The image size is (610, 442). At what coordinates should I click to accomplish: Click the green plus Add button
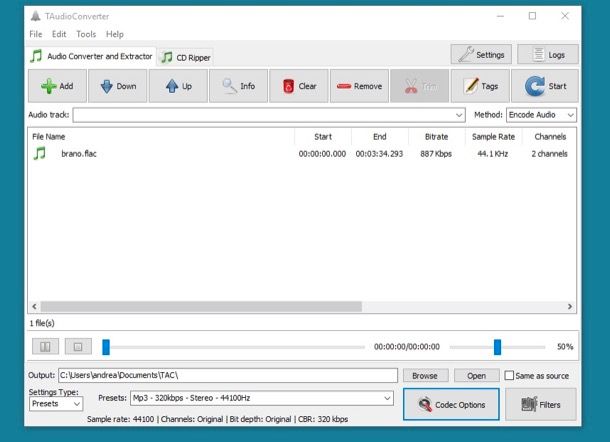pyautogui.click(x=56, y=86)
